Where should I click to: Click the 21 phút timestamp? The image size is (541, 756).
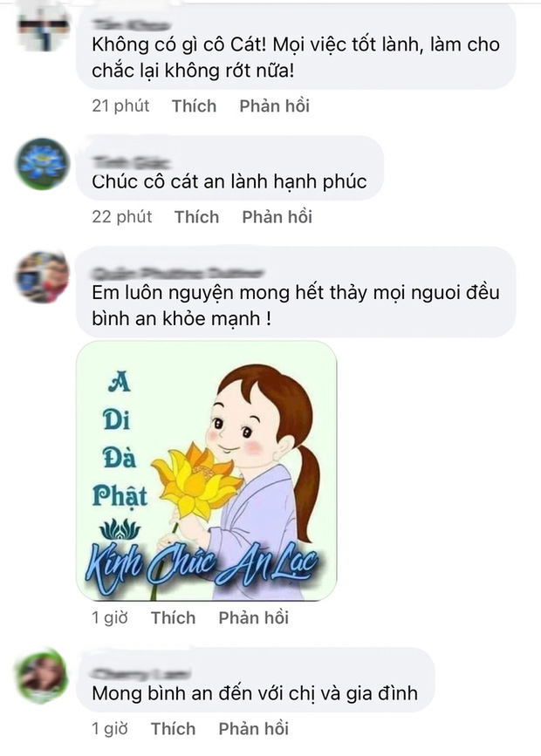click(120, 106)
